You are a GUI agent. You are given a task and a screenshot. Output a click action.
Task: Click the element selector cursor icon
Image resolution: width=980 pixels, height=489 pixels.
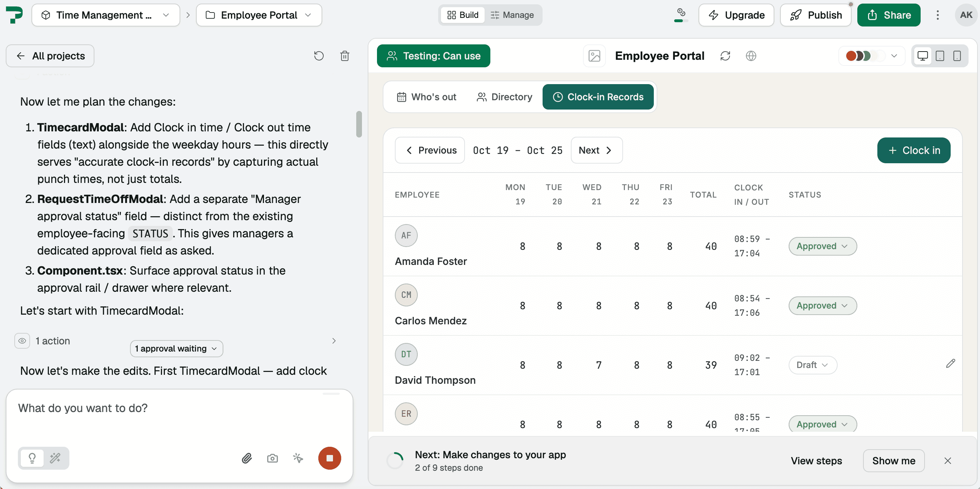pyautogui.click(x=298, y=458)
